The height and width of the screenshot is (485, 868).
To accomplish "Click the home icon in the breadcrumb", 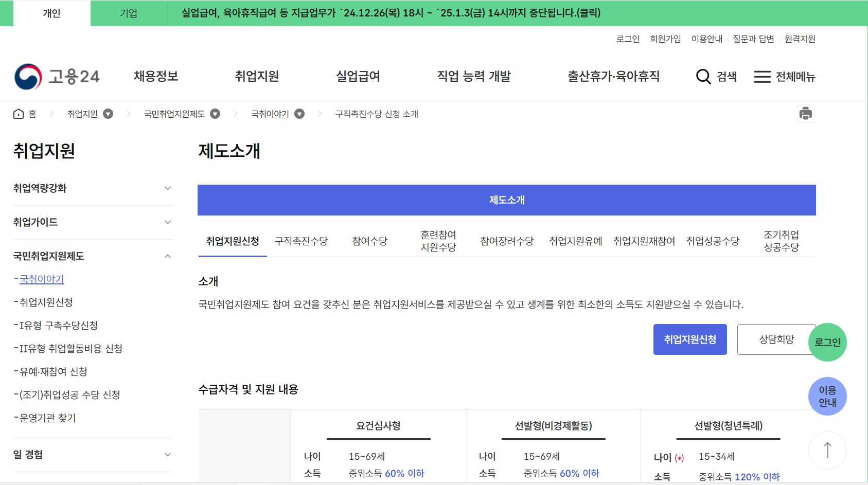I will coord(17,114).
